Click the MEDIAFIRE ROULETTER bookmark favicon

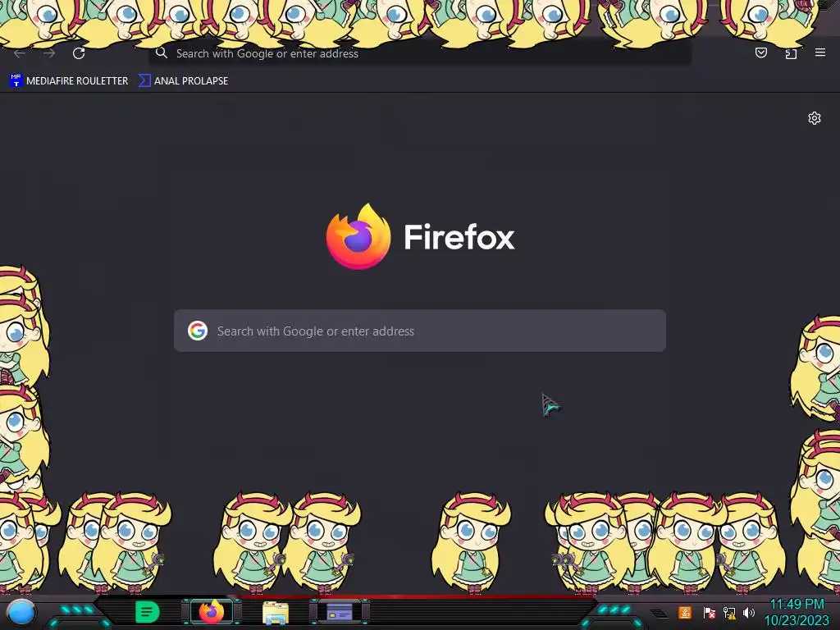[x=16, y=80]
